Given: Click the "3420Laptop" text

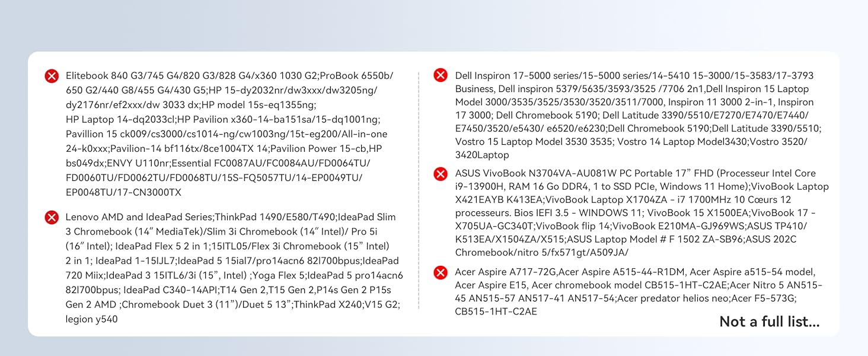Looking at the screenshot, I should (482, 155).
